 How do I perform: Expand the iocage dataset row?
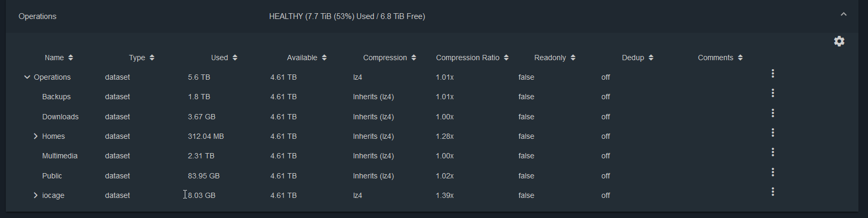(x=35, y=195)
